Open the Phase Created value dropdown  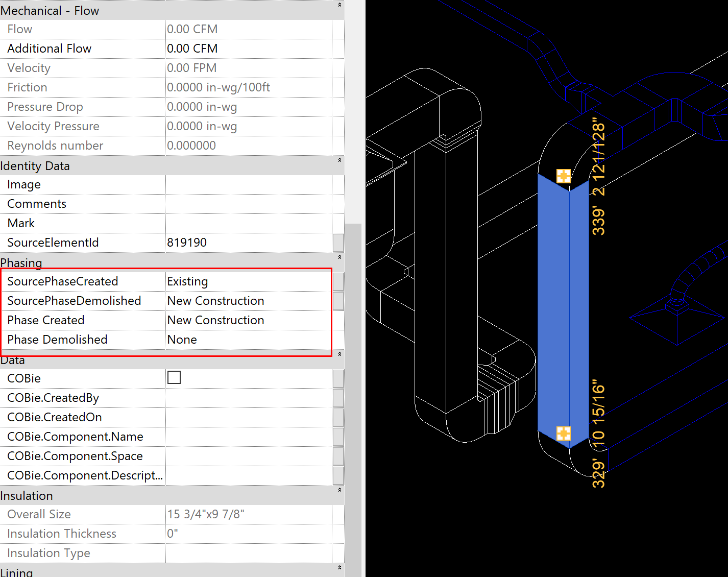pos(248,320)
